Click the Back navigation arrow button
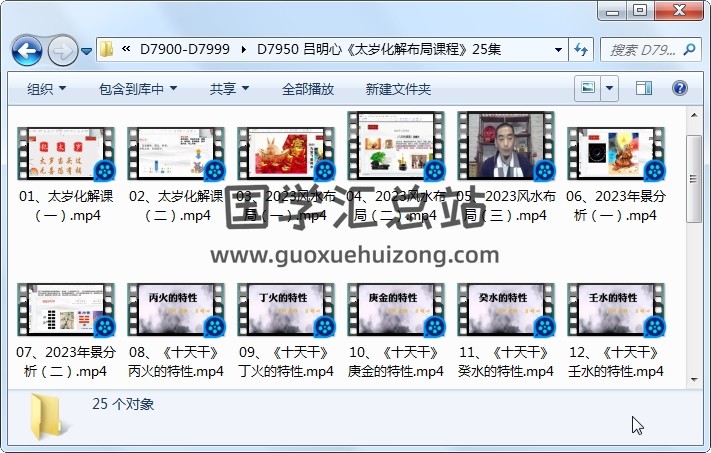 pyautogui.click(x=27, y=49)
